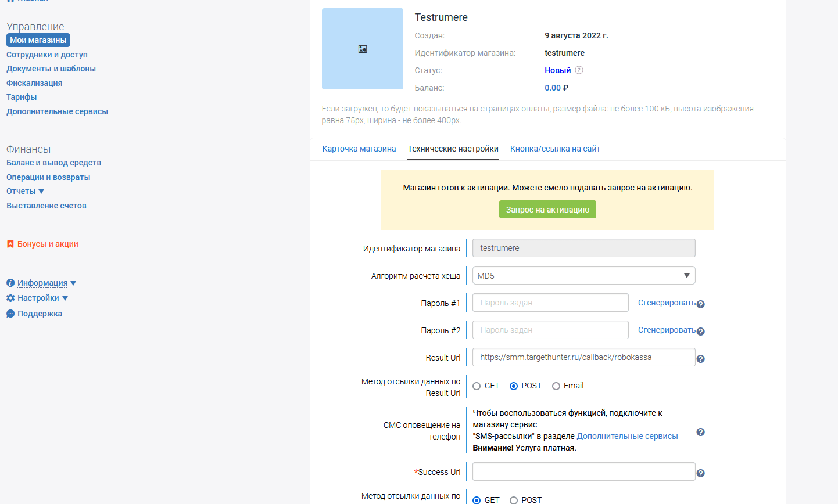
Task: Click question mark icon next to Новый status
Action: pos(579,70)
